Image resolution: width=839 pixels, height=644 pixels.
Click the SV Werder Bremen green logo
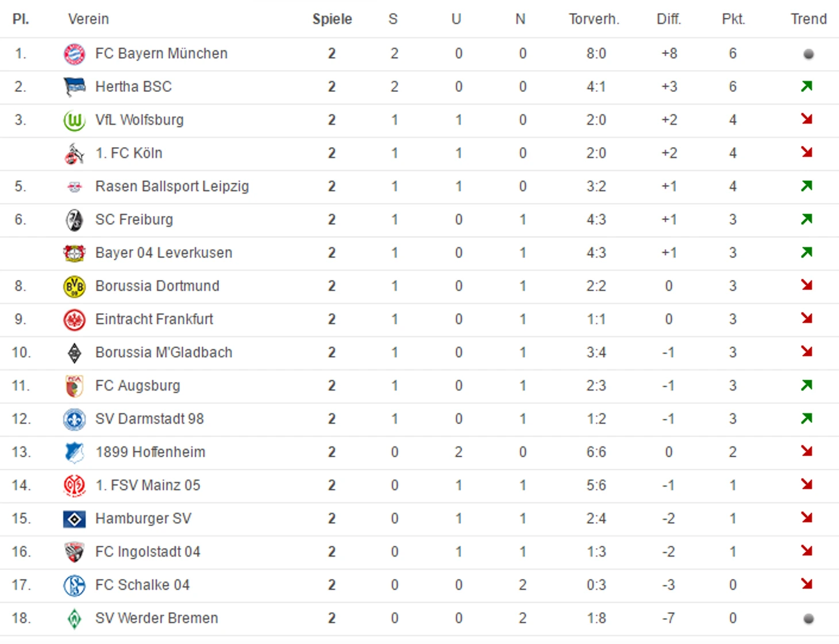click(74, 619)
